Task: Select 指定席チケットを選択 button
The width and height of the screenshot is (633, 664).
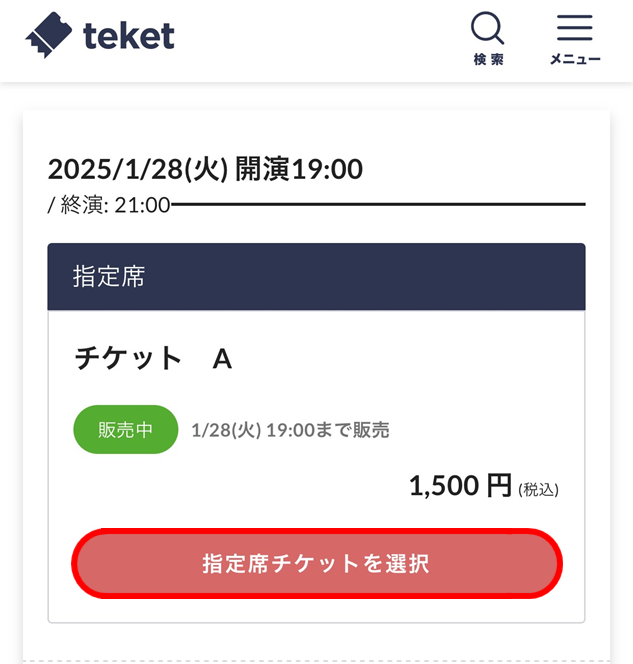Action: (x=317, y=564)
